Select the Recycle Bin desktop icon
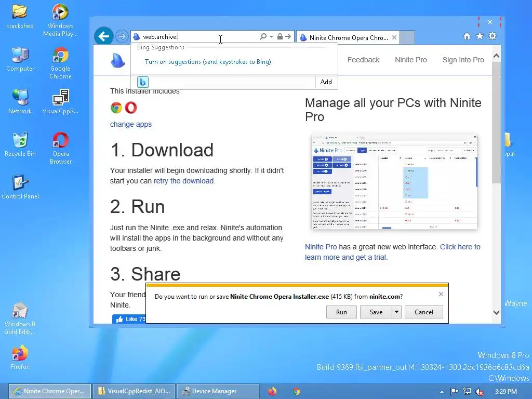 click(x=20, y=144)
